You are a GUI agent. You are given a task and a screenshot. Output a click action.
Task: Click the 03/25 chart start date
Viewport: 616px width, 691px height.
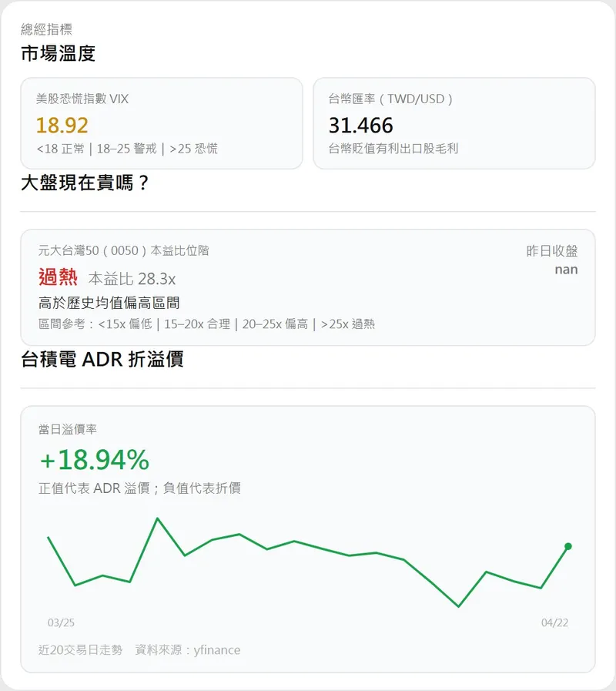point(61,622)
